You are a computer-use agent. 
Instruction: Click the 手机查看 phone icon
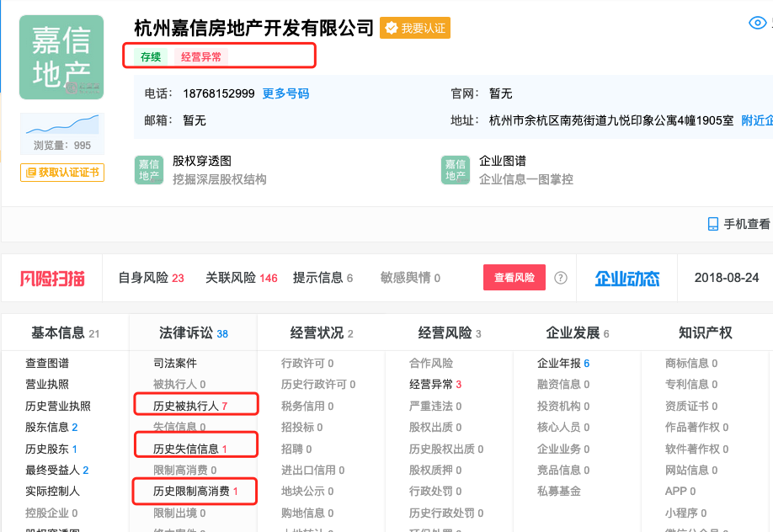coord(713,225)
